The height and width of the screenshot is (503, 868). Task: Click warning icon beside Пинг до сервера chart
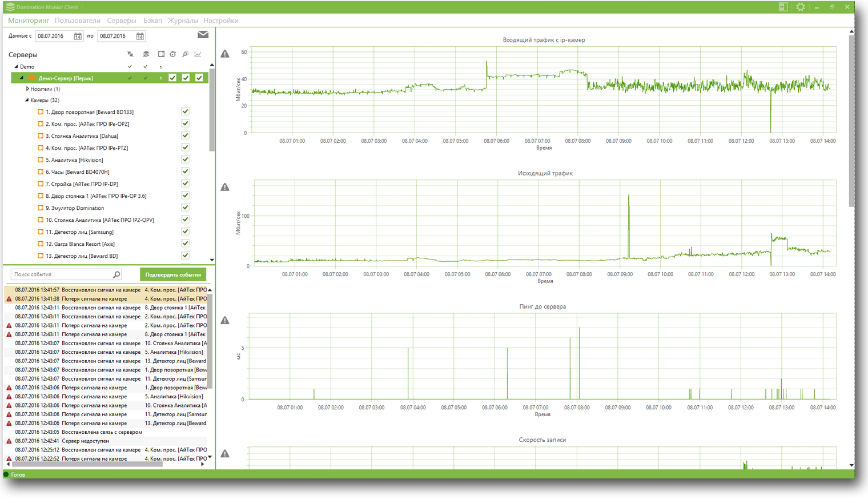225,320
